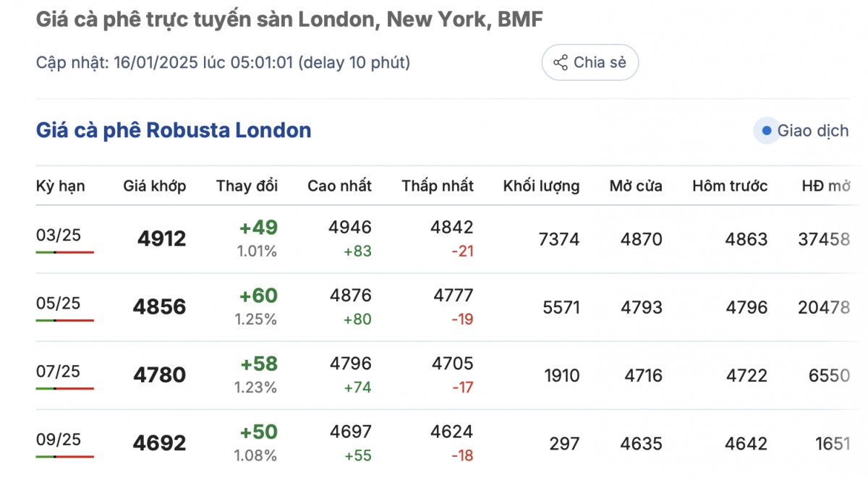Screen dimensions: 868x477
Task: Click the Hôm trước column header
Action: tap(730, 186)
